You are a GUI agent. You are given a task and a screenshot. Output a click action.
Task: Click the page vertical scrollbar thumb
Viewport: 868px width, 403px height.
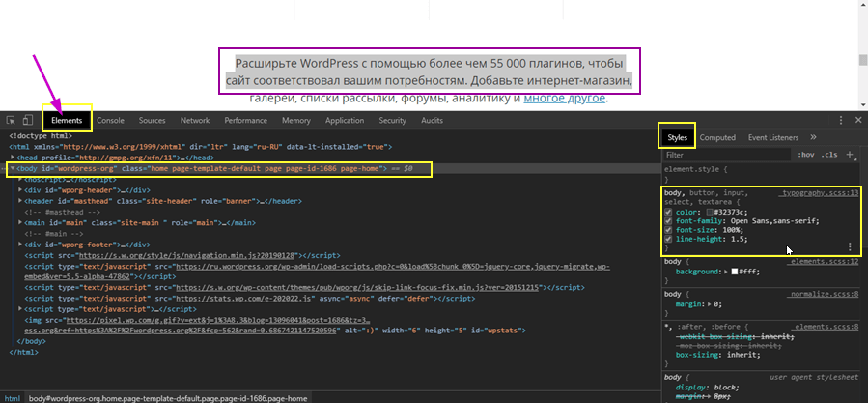tap(862, 60)
